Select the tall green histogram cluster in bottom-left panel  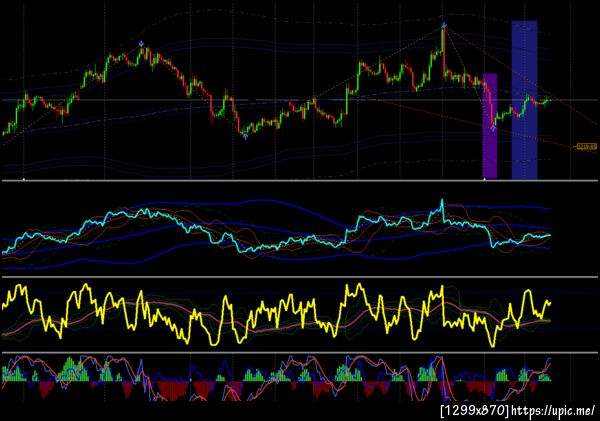click(72, 370)
